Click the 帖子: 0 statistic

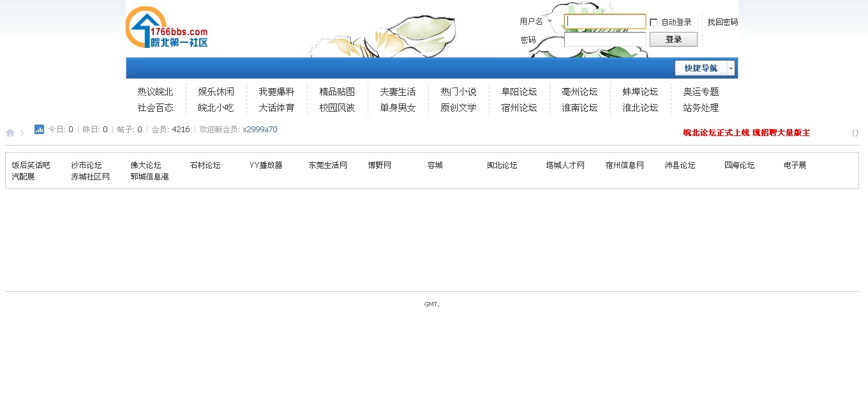pos(130,130)
